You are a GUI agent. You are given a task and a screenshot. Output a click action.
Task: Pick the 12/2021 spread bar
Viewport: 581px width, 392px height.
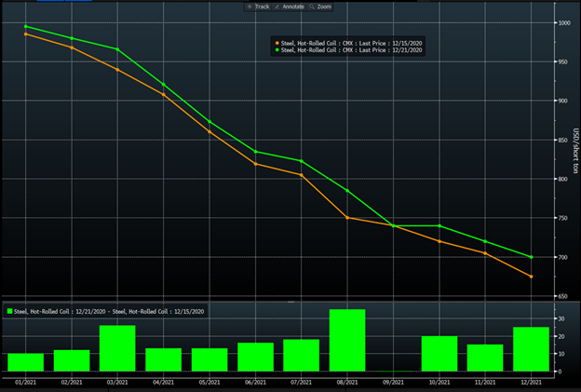click(x=531, y=349)
